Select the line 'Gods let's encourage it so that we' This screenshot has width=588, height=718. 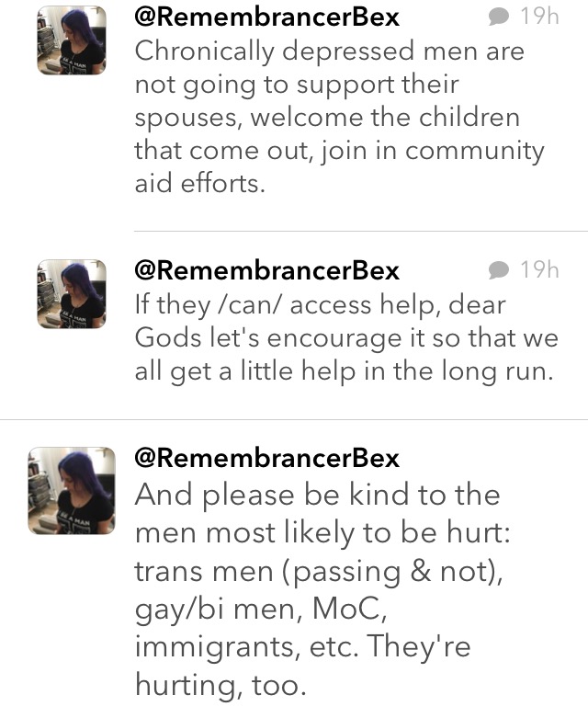346,338
